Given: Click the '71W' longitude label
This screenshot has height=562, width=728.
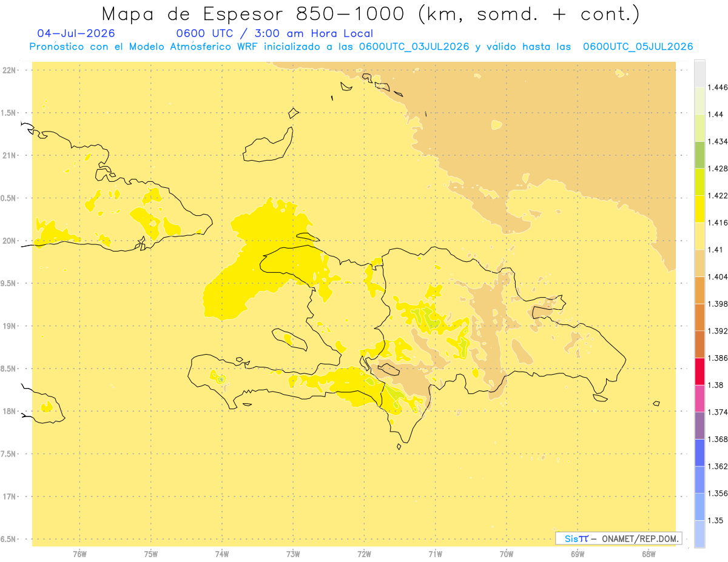Looking at the screenshot, I should click(x=435, y=554).
